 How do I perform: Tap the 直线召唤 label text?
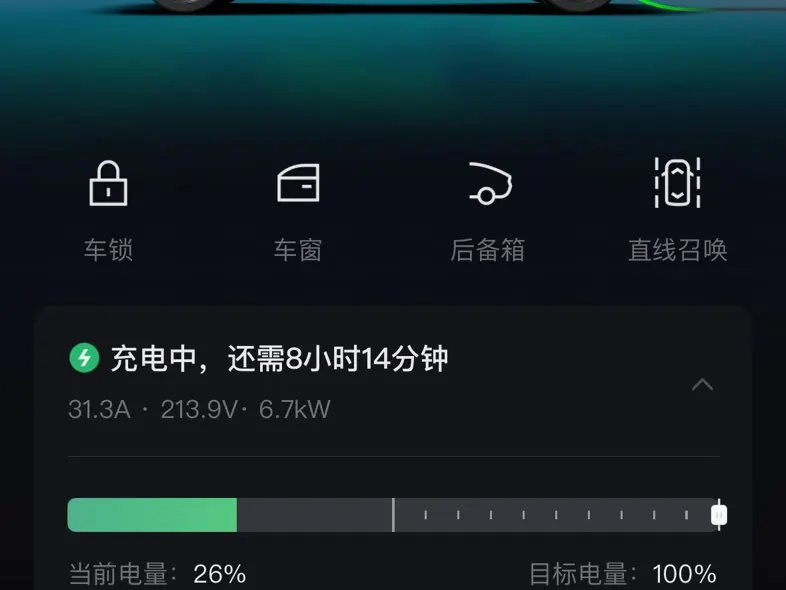(678, 250)
